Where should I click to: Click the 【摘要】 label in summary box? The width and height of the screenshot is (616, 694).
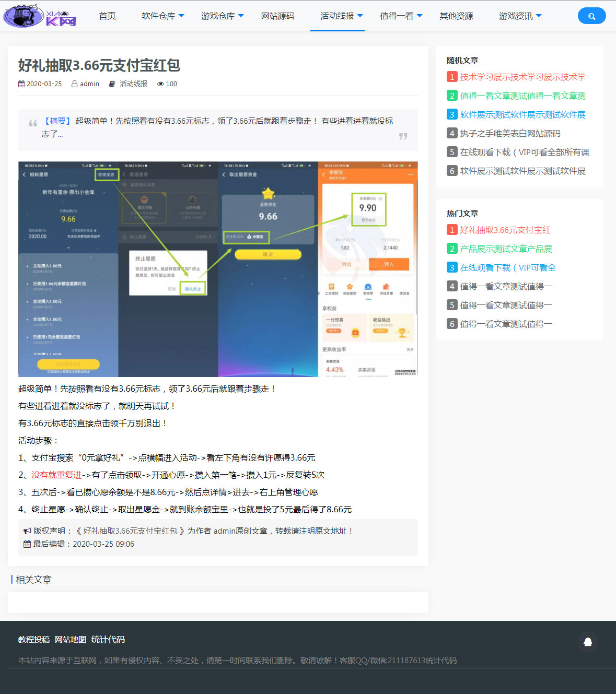pyautogui.click(x=57, y=121)
